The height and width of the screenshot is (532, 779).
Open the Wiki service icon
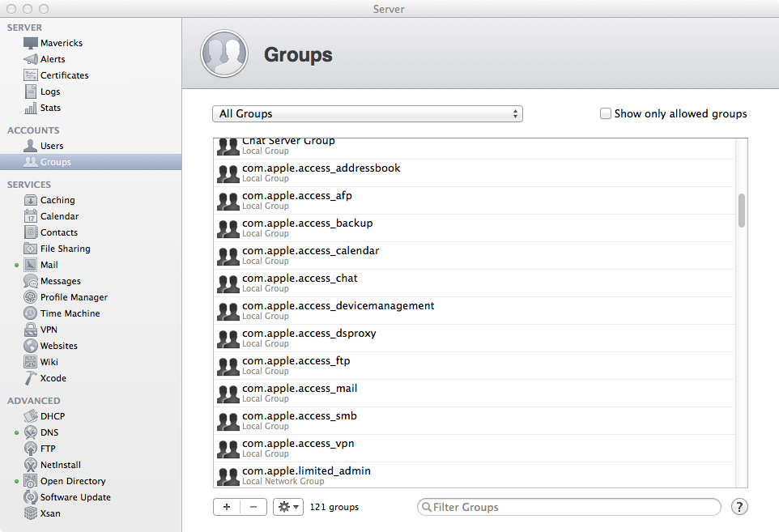[30, 362]
